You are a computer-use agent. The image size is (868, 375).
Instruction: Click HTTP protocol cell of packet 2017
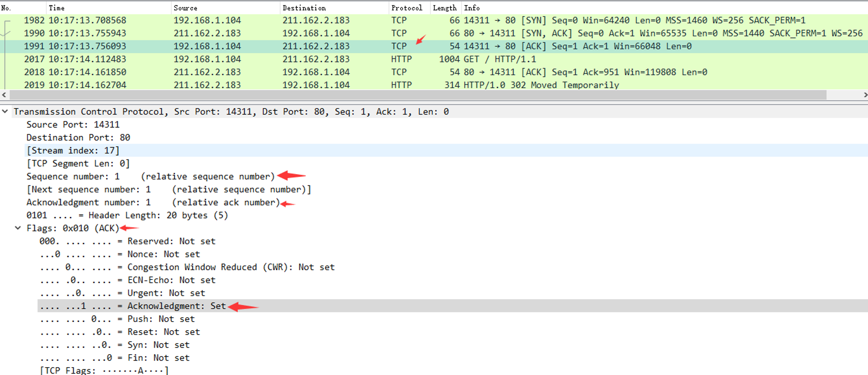pyautogui.click(x=401, y=59)
